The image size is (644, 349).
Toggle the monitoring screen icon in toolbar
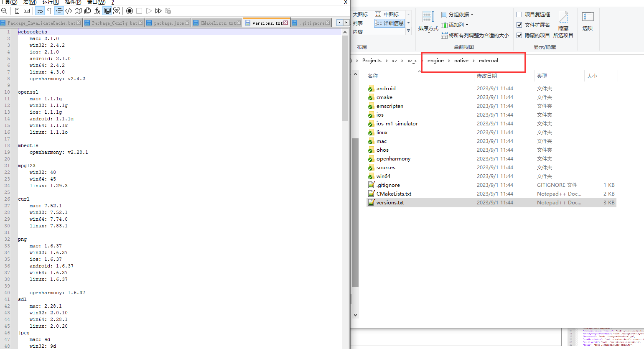coord(107,11)
